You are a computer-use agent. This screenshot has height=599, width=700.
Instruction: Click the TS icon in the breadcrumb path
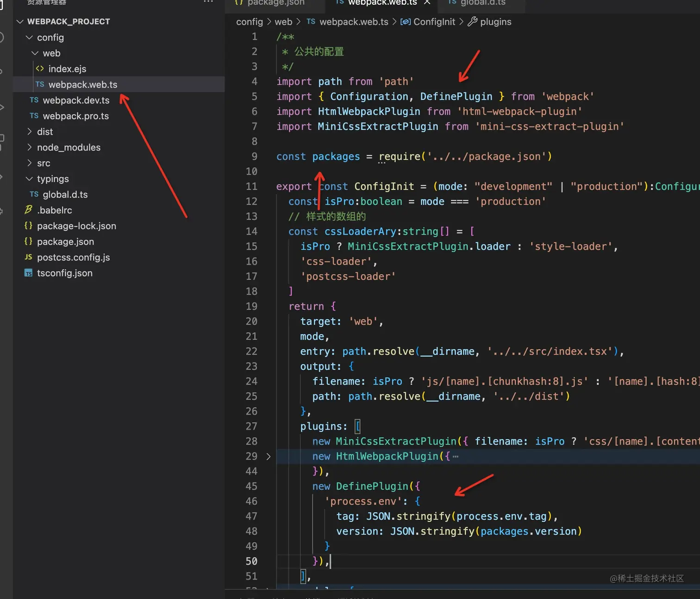311,22
